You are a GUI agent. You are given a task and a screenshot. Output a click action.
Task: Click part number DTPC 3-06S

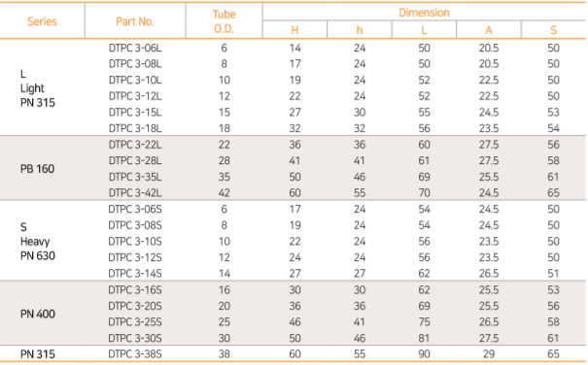(x=135, y=209)
